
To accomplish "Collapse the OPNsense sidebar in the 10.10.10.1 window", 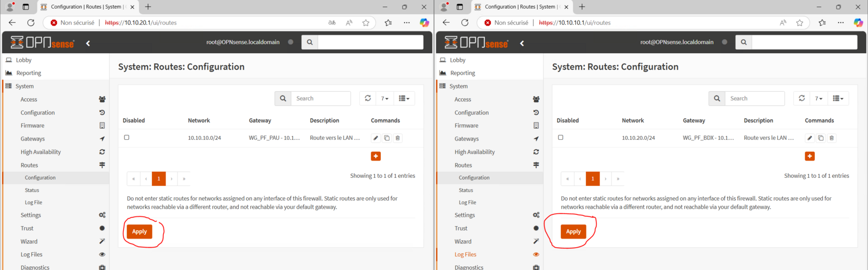I will [x=522, y=43].
